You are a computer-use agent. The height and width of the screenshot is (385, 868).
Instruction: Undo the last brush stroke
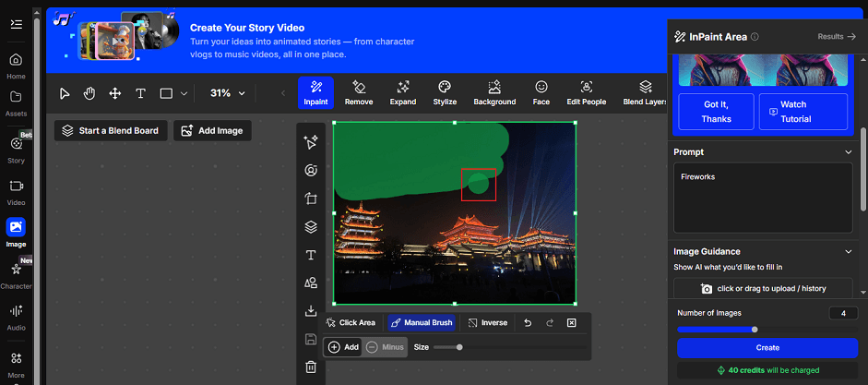[528, 322]
